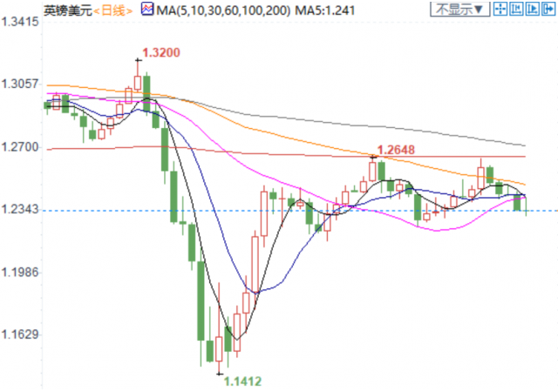Click the 1.2343 price axis label
The height and width of the screenshot is (392, 558).
(20, 209)
